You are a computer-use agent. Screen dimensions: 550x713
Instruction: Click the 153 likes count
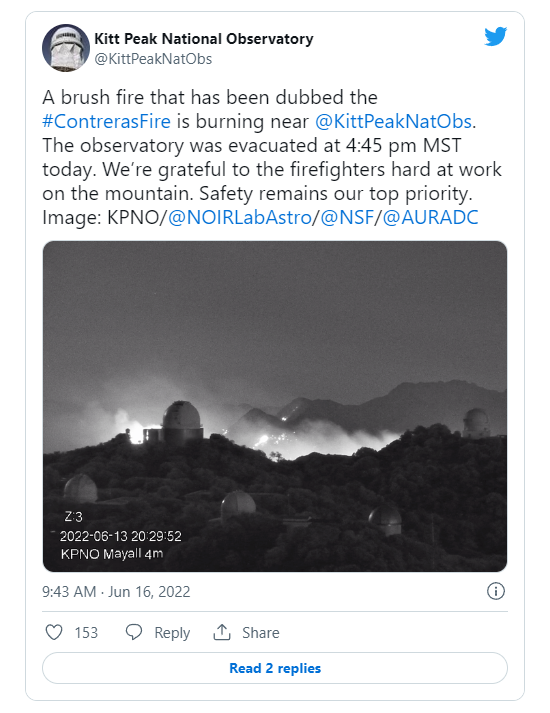tap(86, 633)
